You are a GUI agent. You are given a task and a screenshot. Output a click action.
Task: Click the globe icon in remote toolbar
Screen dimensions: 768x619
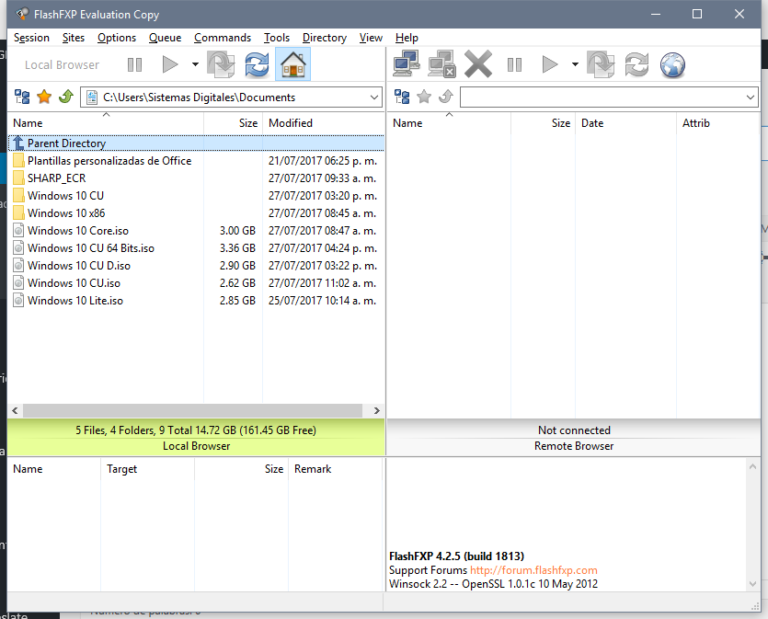click(673, 65)
